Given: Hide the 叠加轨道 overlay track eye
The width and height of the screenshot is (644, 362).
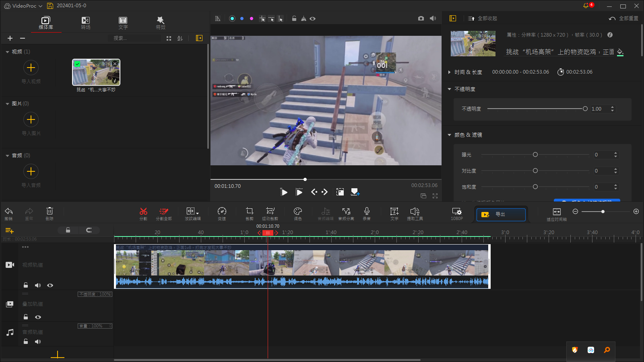Looking at the screenshot, I should tap(38, 317).
